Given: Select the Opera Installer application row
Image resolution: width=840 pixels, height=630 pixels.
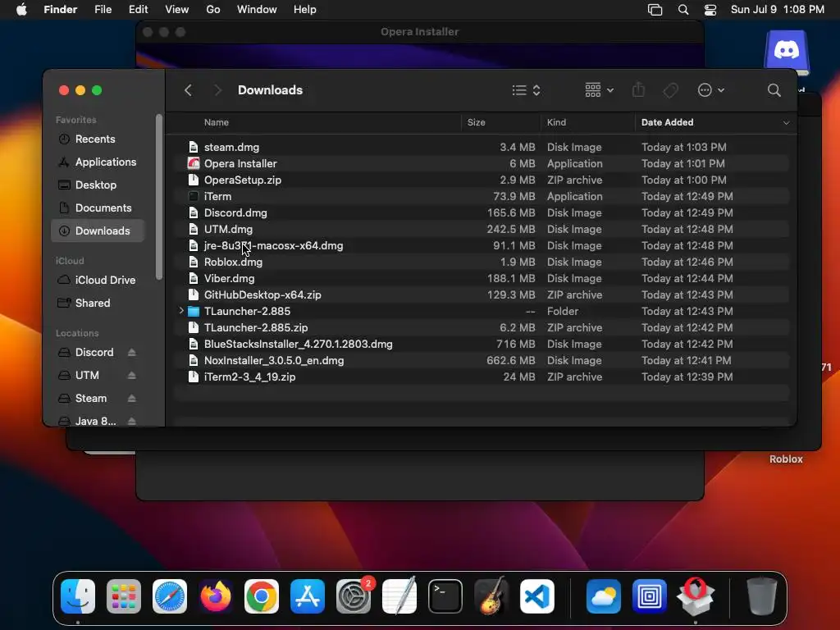Looking at the screenshot, I should [x=481, y=163].
